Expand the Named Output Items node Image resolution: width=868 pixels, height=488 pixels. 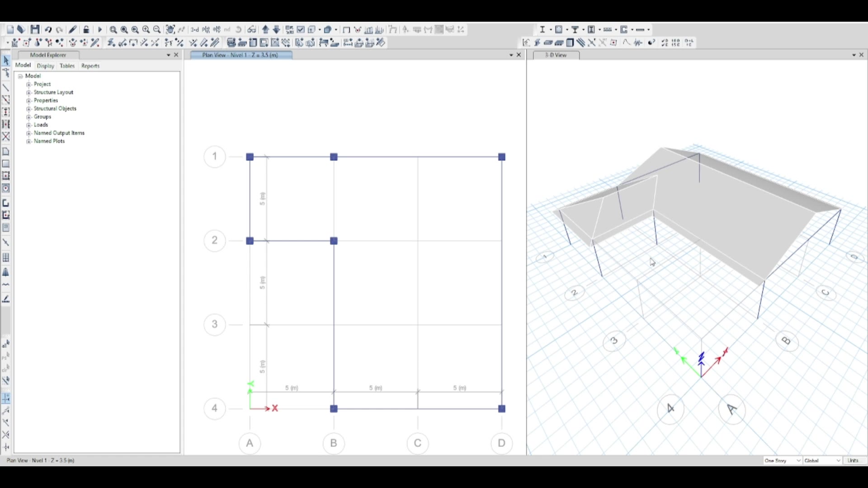(x=29, y=133)
